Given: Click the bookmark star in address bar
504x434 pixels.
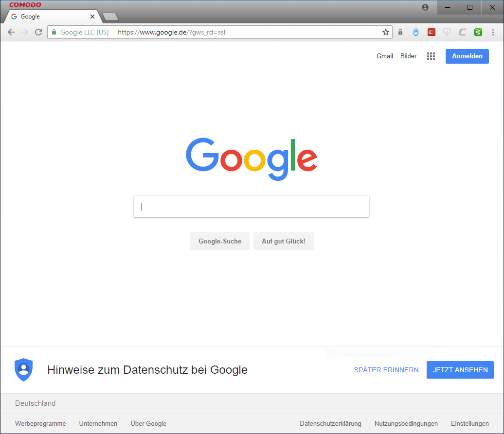Looking at the screenshot, I should pyautogui.click(x=386, y=33).
